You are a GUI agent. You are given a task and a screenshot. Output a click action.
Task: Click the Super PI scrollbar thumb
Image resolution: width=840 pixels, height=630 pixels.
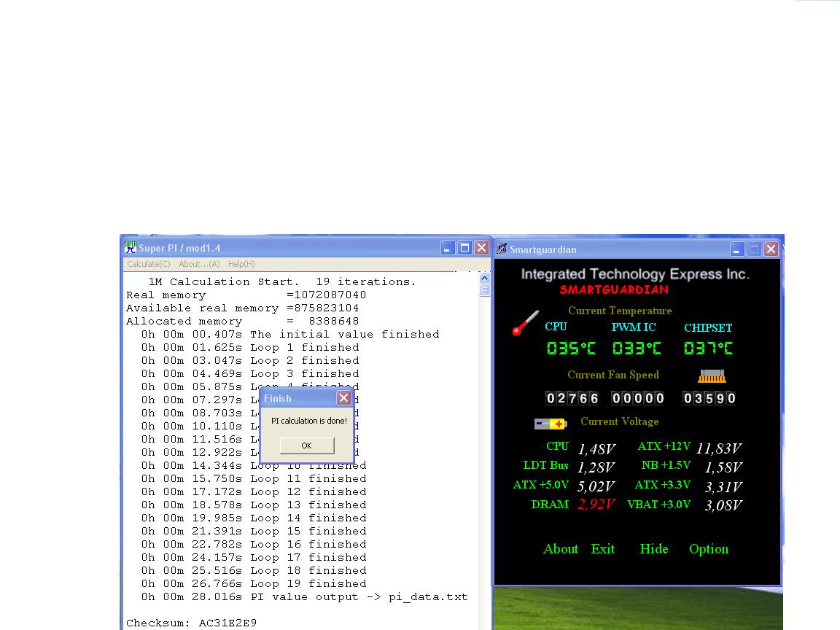tap(484, 289)
